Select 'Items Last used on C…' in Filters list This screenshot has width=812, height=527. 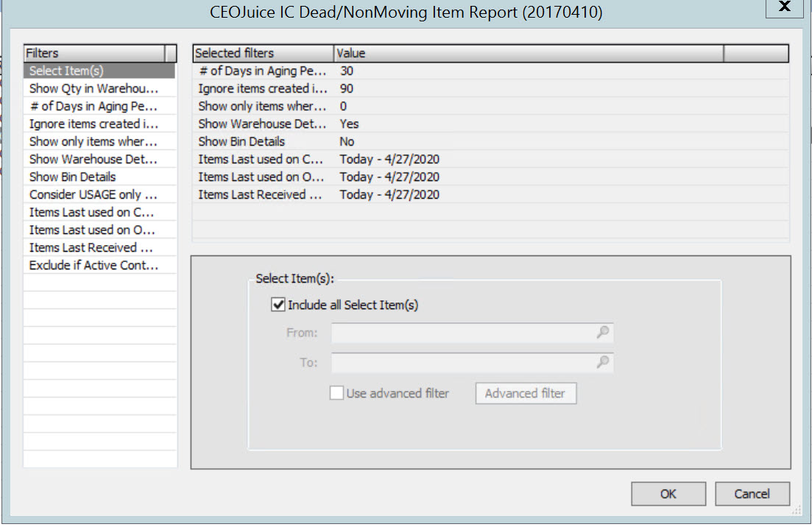tap(99, 212)
